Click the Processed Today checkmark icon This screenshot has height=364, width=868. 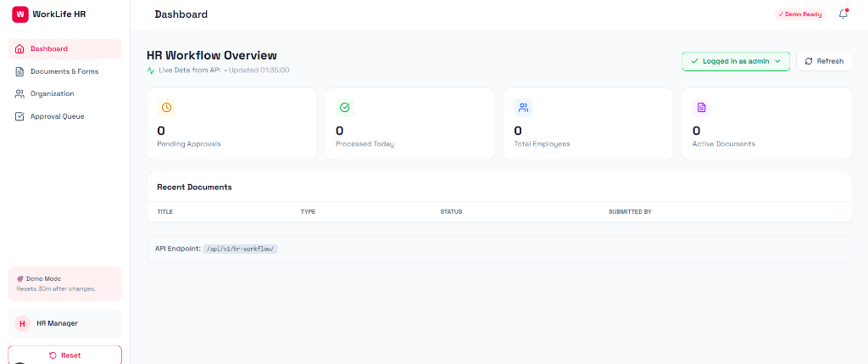tap(345, 107)
